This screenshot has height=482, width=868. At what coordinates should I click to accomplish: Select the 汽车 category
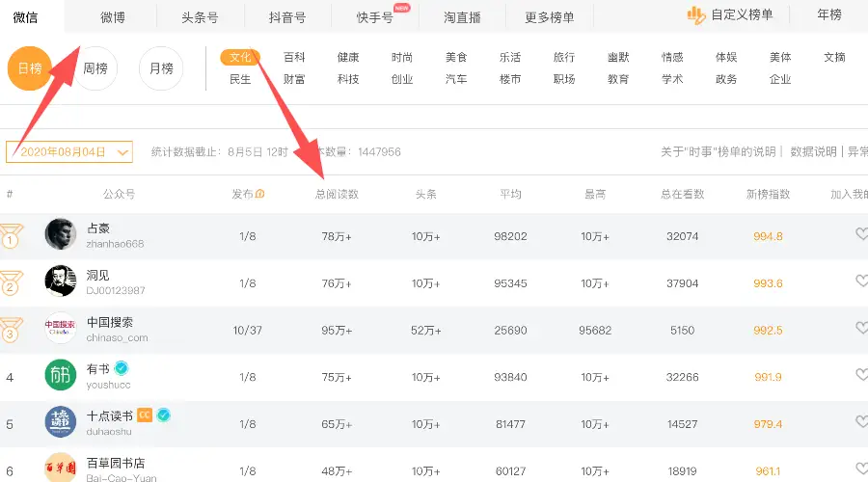pos(456,79)
